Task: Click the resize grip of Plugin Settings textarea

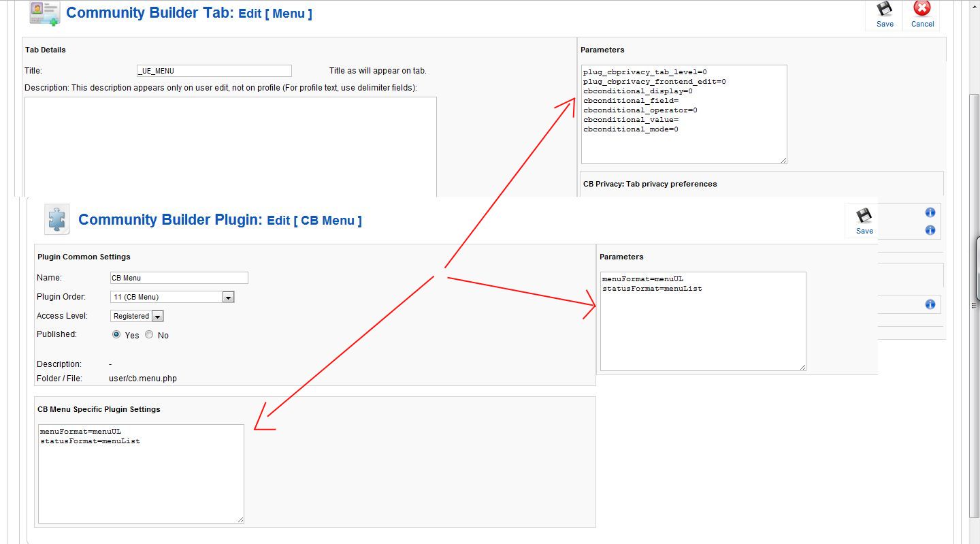Action: click(x=240, y=519)
